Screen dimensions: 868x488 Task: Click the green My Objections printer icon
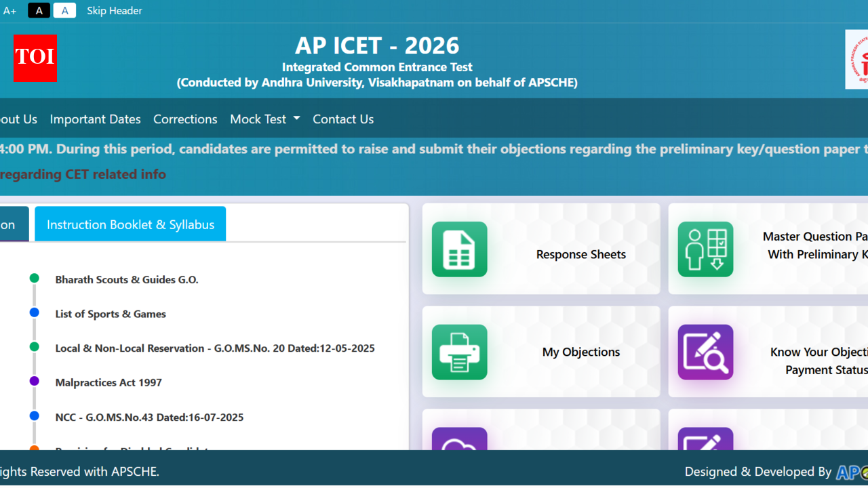tap(459, 352)
